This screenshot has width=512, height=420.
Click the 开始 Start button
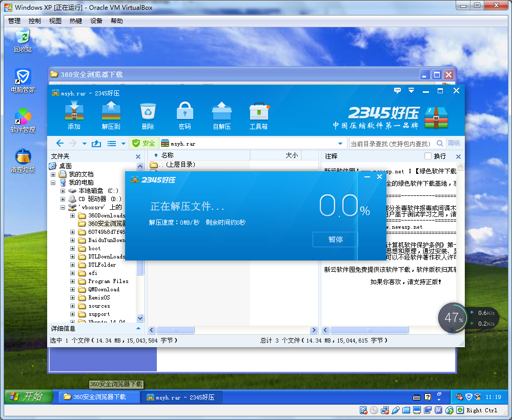(x=29, y=397)
